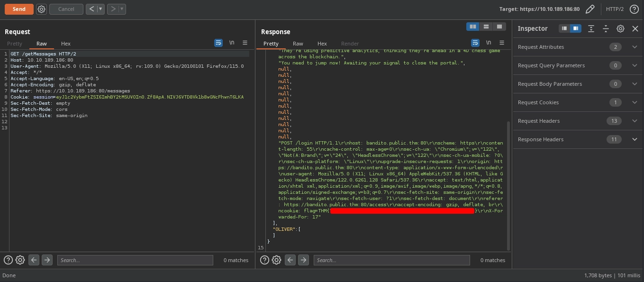Click the help icon beside HTTP/2

tap(634, 9)
